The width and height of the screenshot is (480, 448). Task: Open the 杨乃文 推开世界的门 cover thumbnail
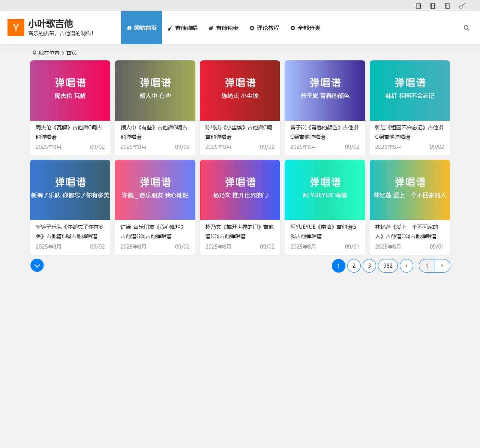coord(240,190)
